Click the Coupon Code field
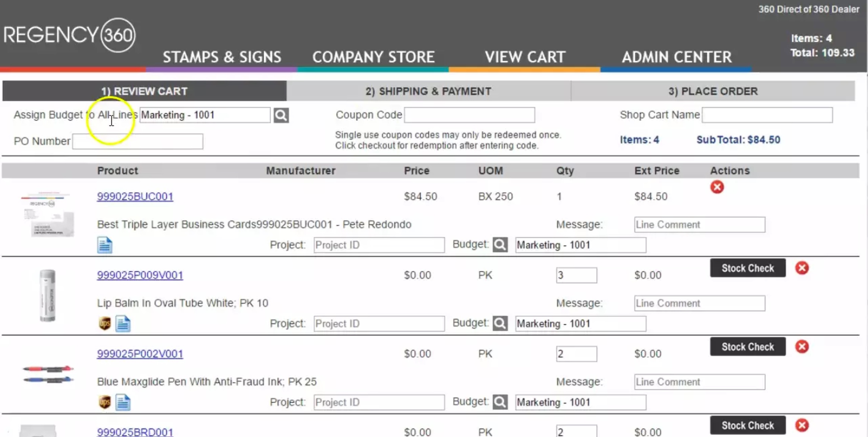This screenshot has width=868, height=437. pos(469,115)
